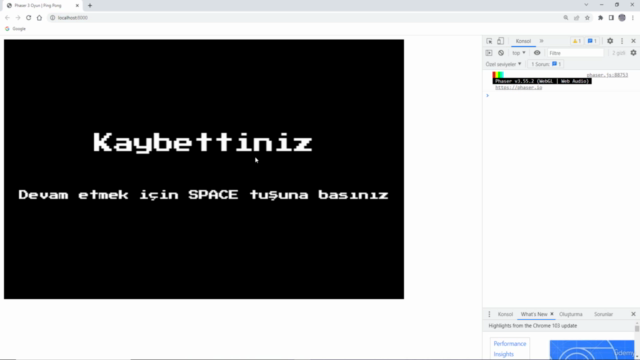Open DevTools customize three-dot menu
This screenshot has height=360, width=640.
click(x=622, y=41)
